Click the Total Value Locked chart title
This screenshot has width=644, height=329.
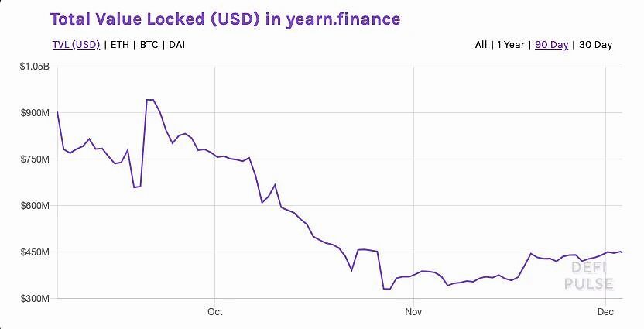225,18
